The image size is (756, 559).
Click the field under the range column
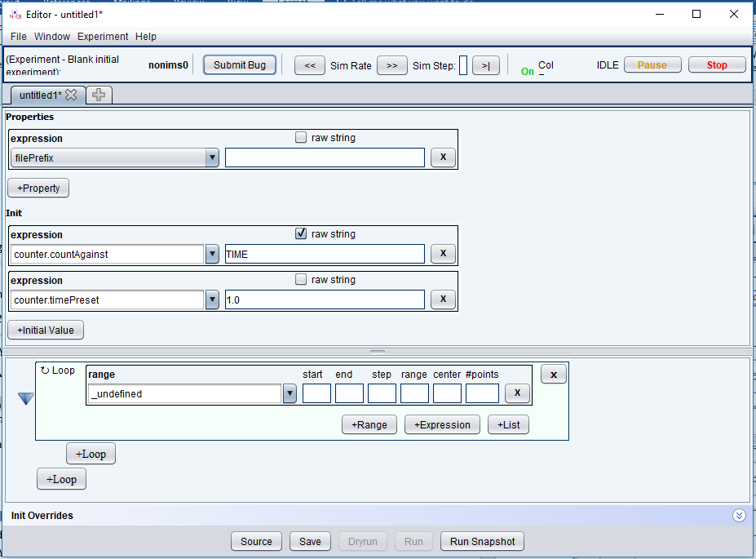(x=414, y=393)
